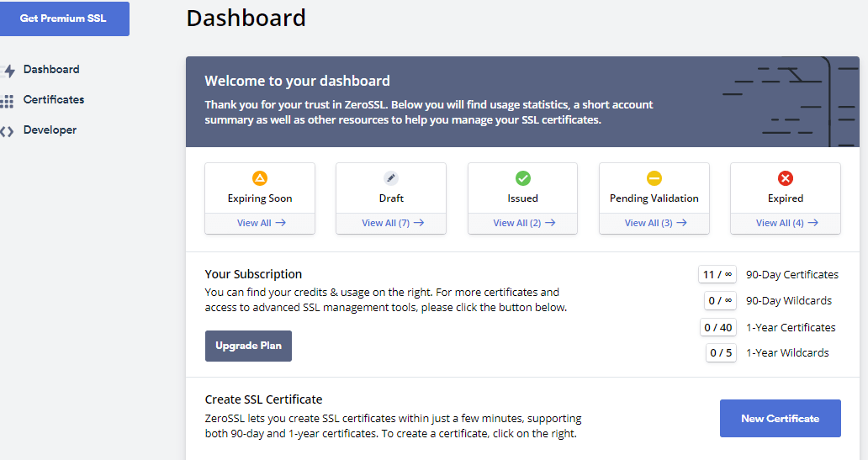Open View All (7) drafts
Viewport: 868px width, 460px height.
click(393, 223)
